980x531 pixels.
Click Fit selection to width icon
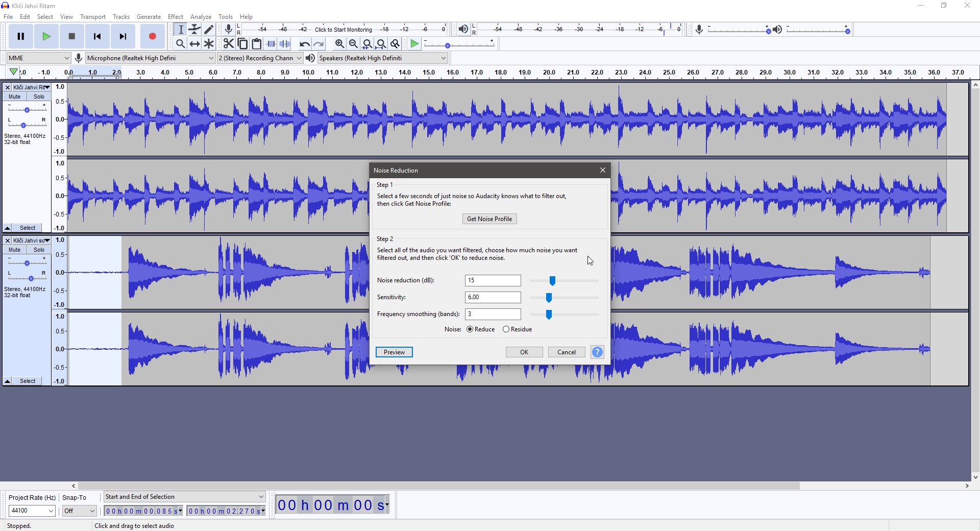point(367,44)
